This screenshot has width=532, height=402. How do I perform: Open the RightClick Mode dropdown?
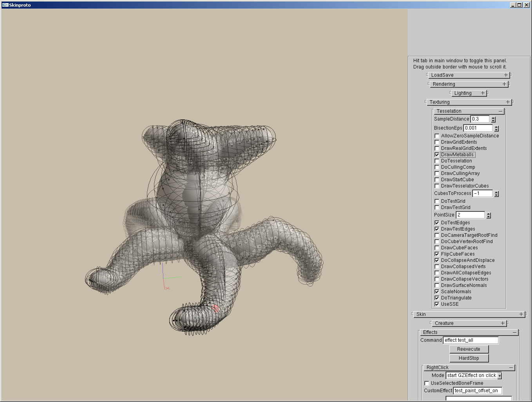[x=499, y=376]
